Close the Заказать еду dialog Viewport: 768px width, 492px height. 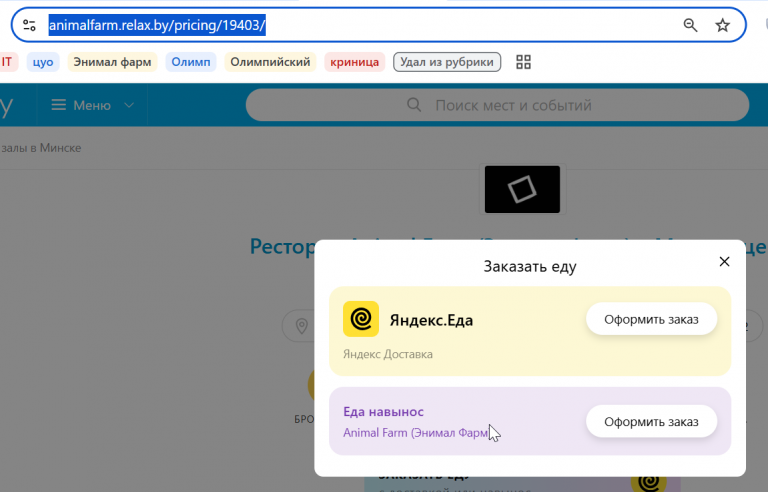point(724,262)
